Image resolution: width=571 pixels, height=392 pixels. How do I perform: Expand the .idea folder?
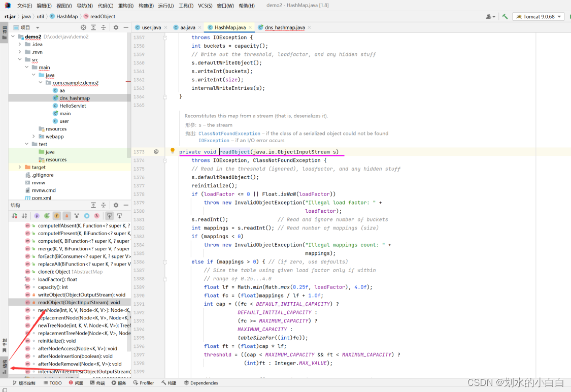tap(20, 44)
